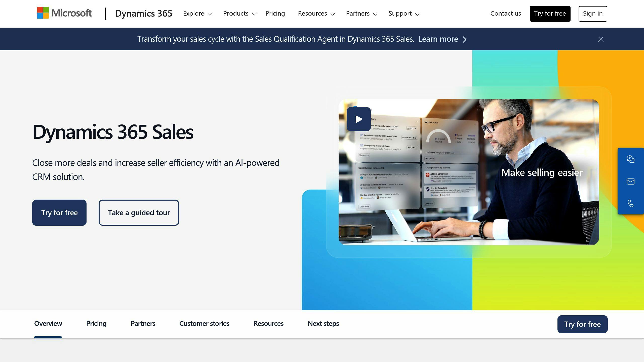Click the Sign in button
Screen dimensions: 644x362
pyautogui.click(x=593, y=14)
